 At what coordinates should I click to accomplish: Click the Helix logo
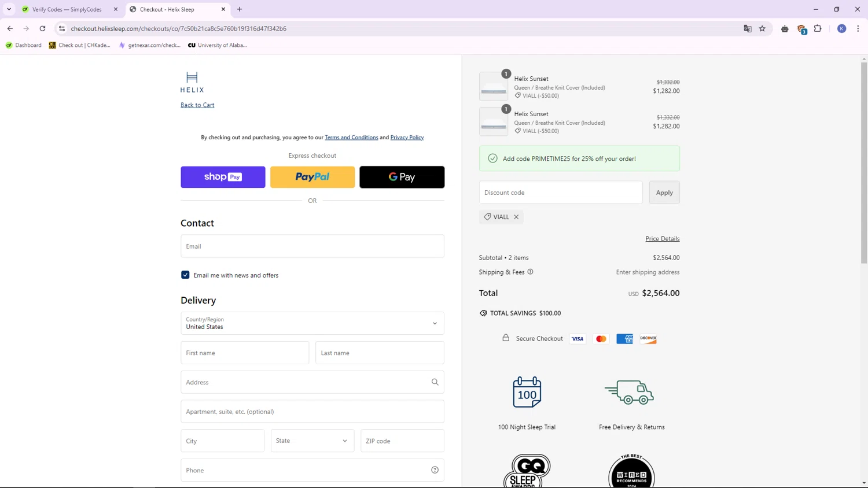192,82
